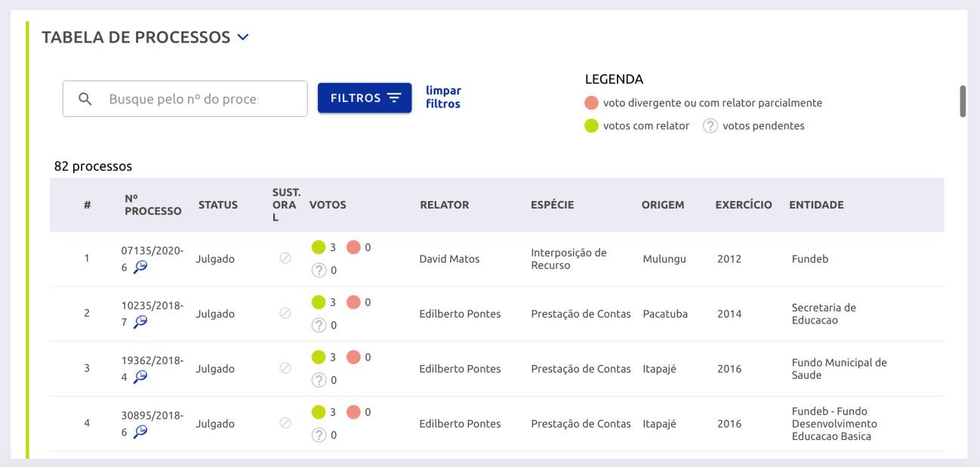Open details magnifier for processo 10235/2018-7

coord(140,322)
